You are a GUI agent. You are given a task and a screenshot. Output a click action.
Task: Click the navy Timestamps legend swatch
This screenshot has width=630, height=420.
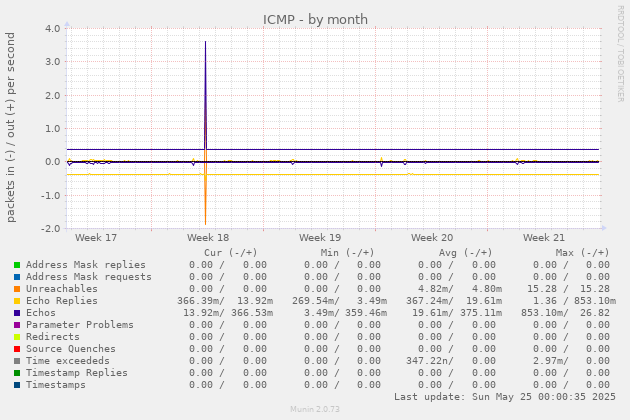(x=17, y=385)
